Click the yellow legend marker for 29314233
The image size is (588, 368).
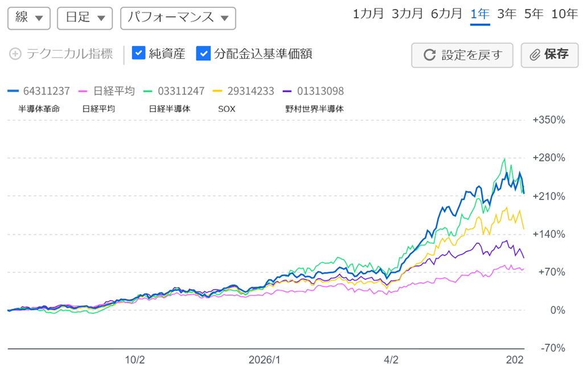[x=217, y=91]
